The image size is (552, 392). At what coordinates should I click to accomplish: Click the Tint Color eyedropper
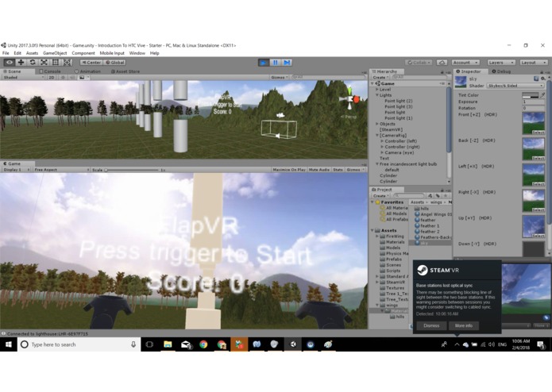click(542, 95)
